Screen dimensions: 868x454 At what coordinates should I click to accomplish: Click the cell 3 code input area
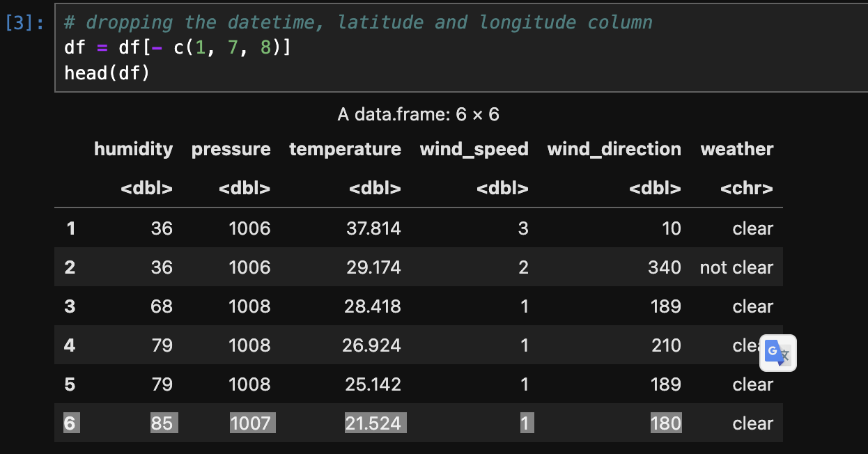coord(461,47)
